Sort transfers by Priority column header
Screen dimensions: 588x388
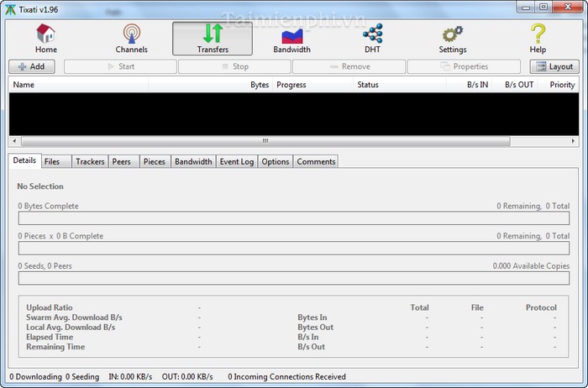(562, 85)
